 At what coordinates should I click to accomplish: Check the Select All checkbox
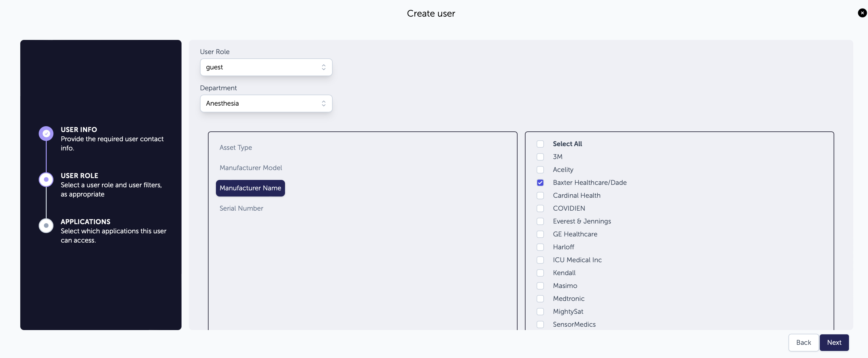point(540,144)
